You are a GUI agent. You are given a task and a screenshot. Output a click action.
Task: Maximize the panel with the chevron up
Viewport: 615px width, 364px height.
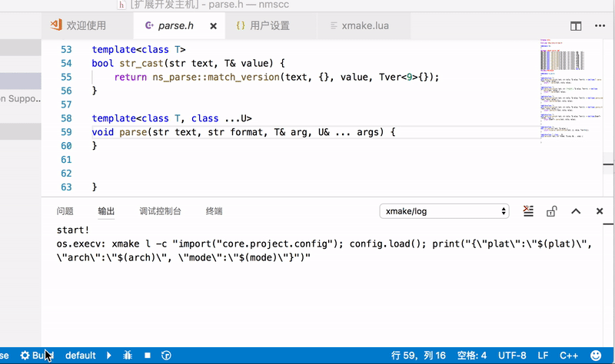(x=577, y=211)
